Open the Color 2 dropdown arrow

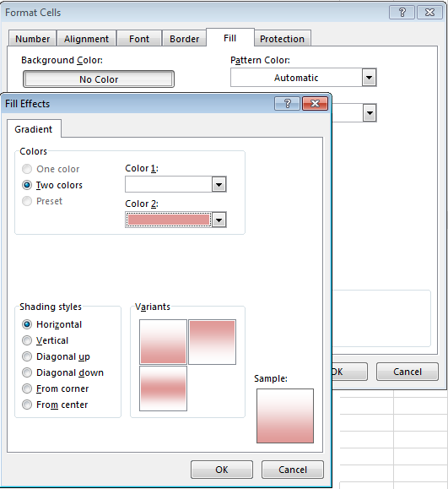click(219, 220)
